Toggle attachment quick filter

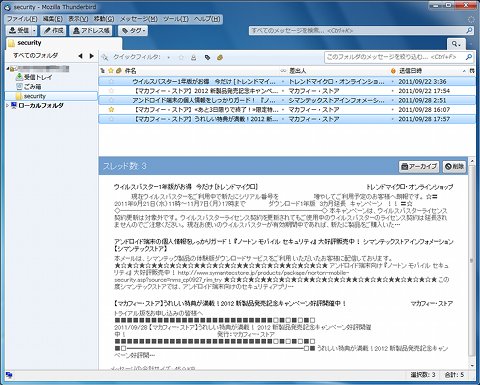(x=220, y=58)
